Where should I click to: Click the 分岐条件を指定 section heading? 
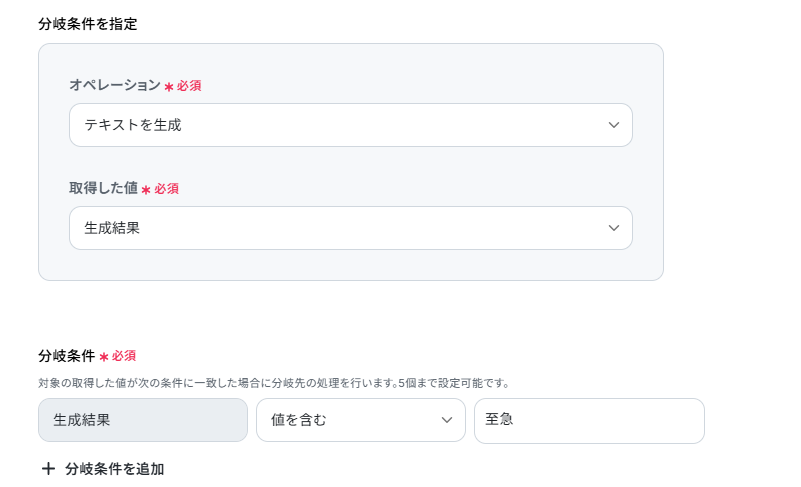[88, 24]
